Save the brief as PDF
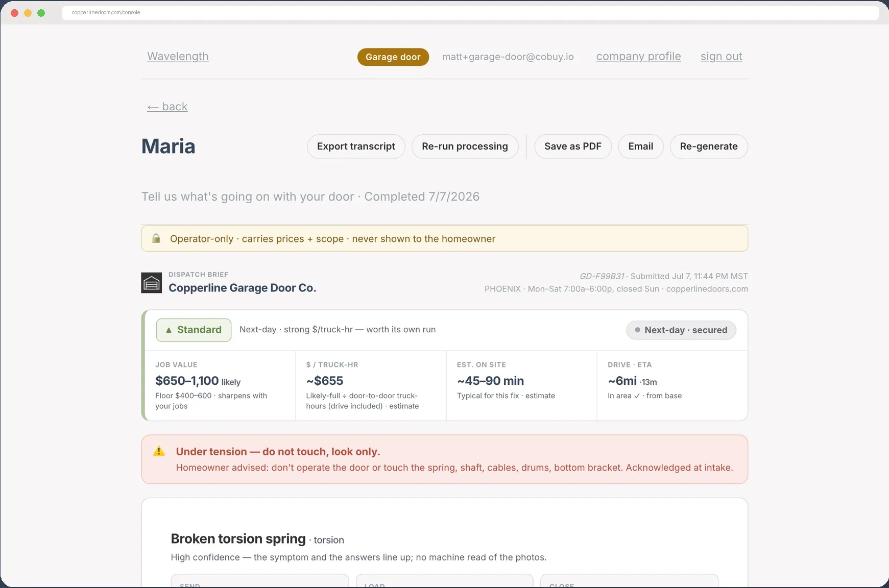 pyautogui.click(x=573, y=146)
